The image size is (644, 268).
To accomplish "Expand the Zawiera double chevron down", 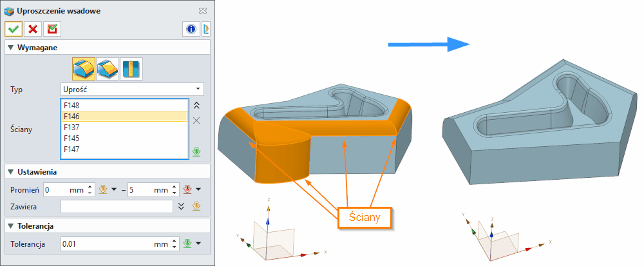I will (182, 206).
